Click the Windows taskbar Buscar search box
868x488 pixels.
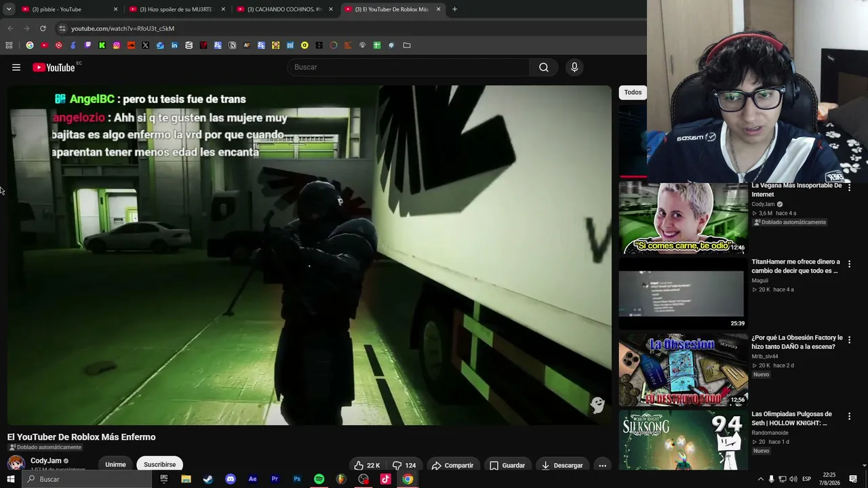point(86,479)
